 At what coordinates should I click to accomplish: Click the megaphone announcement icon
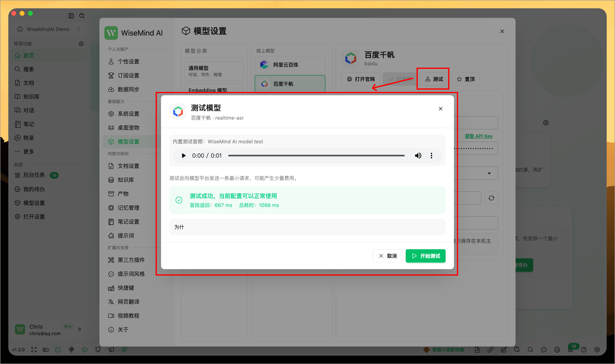coord(111,350)
